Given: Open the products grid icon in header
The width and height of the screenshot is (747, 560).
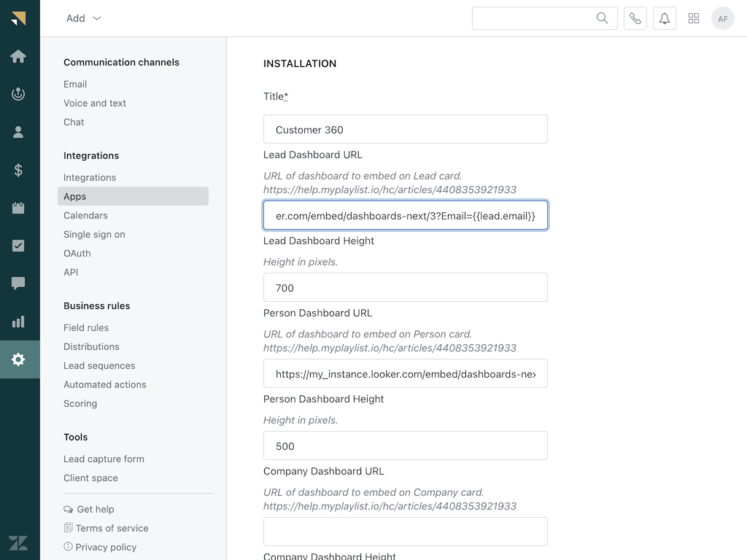Looking at the screenshot, I should (694, 18).
